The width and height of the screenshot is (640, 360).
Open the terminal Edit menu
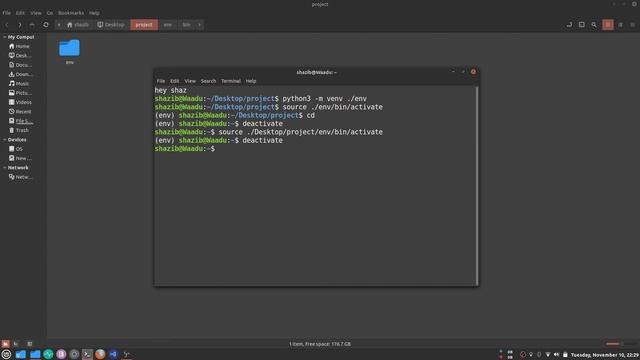point(175,81)
